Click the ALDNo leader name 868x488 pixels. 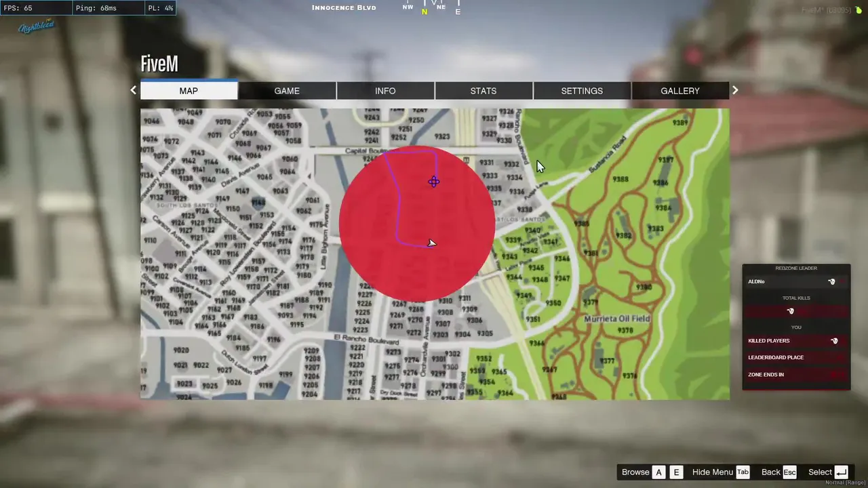pos(756,281)
